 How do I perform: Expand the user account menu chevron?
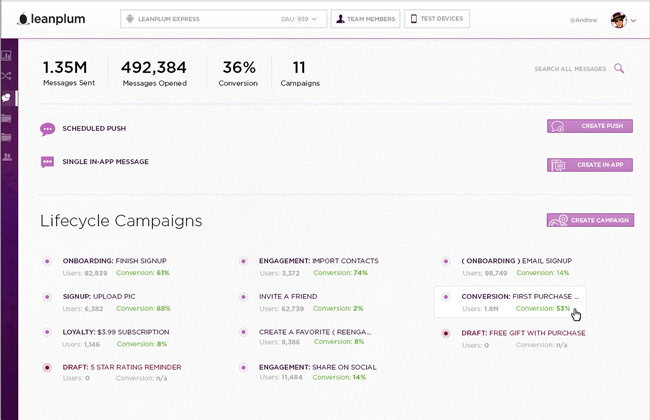tap(633, 20)
